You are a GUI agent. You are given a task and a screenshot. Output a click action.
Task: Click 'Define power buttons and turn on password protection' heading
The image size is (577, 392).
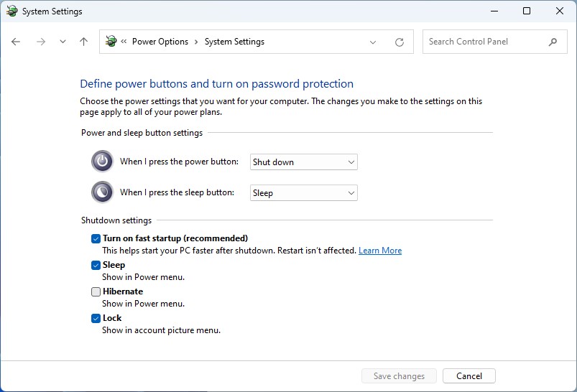point(217,84)
